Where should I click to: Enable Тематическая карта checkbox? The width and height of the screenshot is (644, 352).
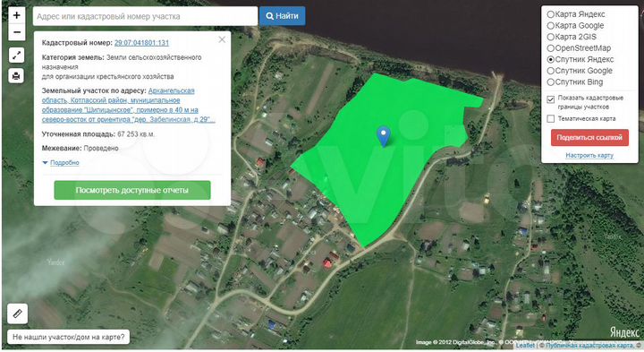(x=551, y=118)
